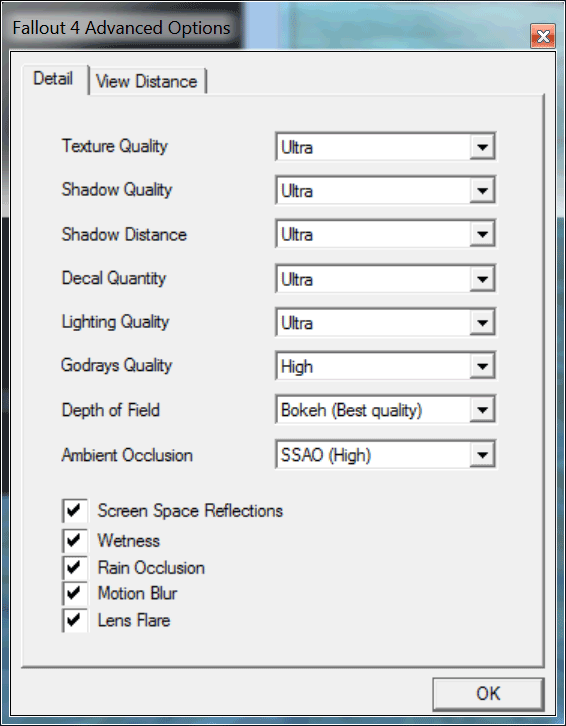
Task: Turn off Motion Blur checkbox
Action: pos(75,593)
